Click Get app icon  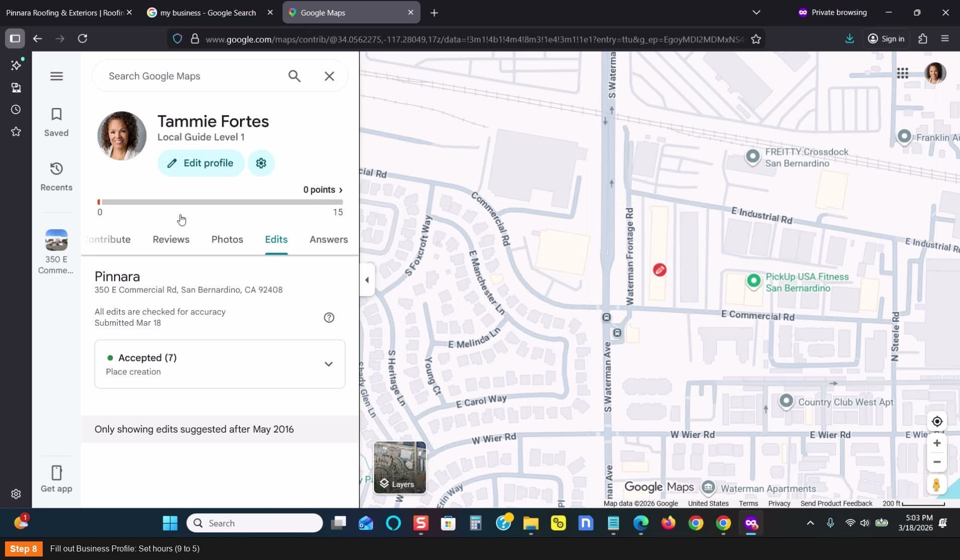(56, 473)
